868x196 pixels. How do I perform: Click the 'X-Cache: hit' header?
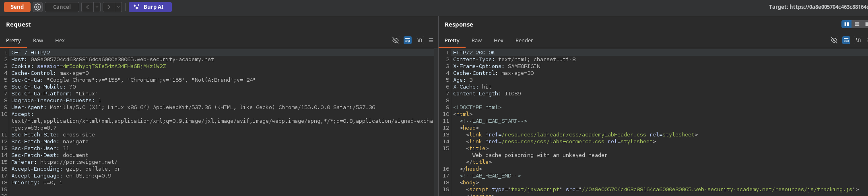coord(472,87)
